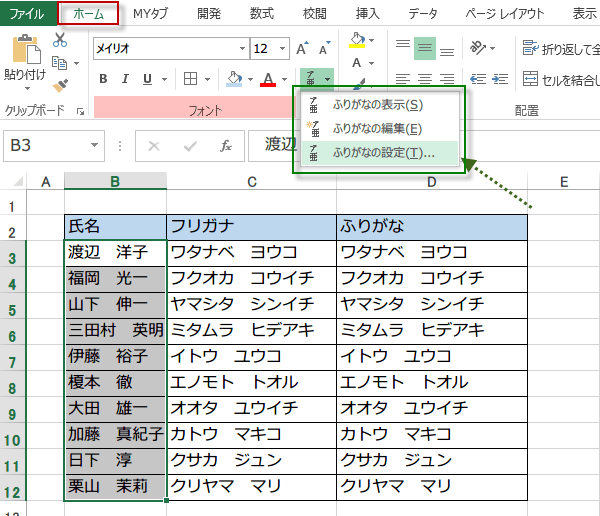The height and width of the screenshot is (516, 600).
Task: Click cell containing エノモト トオル in column C
Action: tap(251, 383)
